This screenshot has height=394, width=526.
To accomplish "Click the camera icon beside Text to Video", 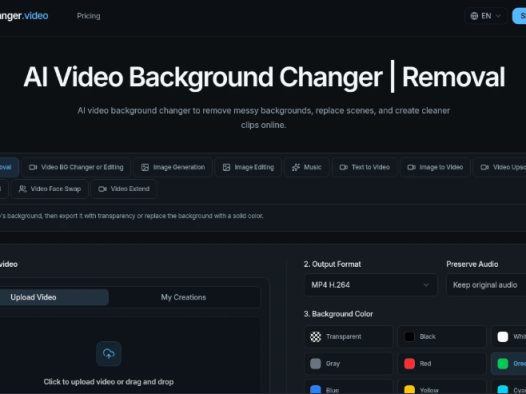I will (x=343, y=167).
